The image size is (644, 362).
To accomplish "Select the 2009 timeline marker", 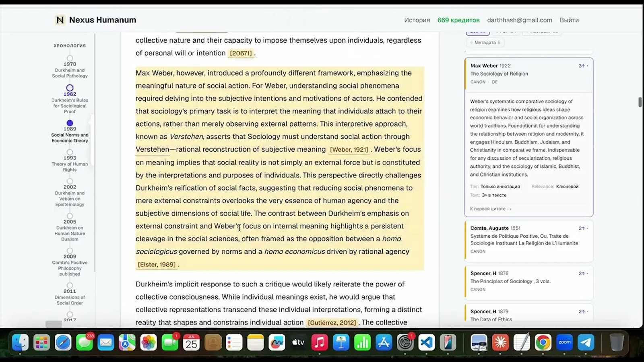I will pyautogui.click(x=70, y=251).
